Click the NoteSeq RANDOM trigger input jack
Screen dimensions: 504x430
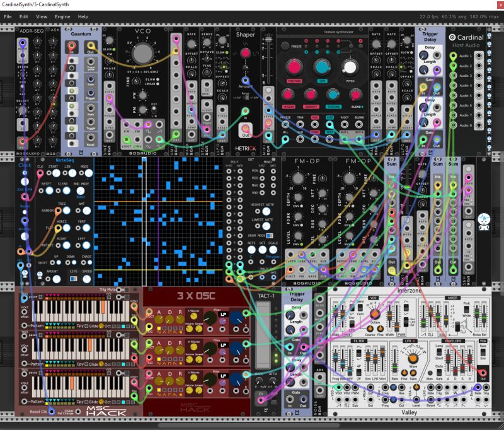pyautogui.click(x=58, y=211)
